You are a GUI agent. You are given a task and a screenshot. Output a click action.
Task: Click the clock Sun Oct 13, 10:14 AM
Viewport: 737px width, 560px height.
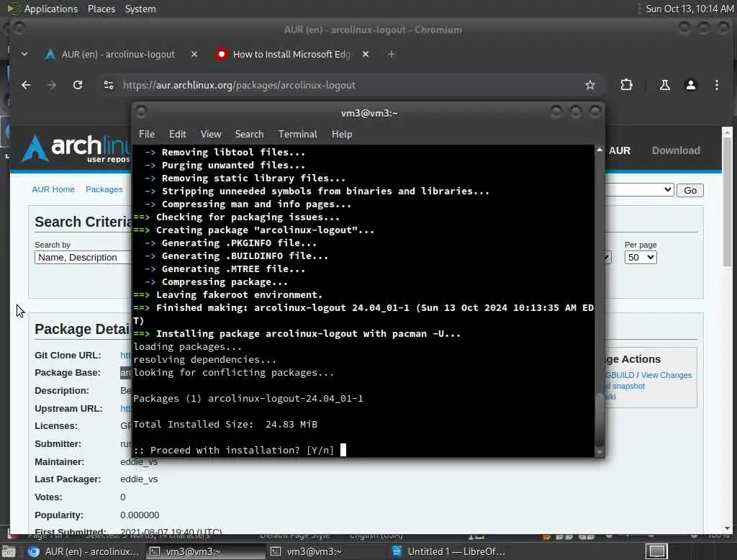pyautogui.click(x=689, y=9)
